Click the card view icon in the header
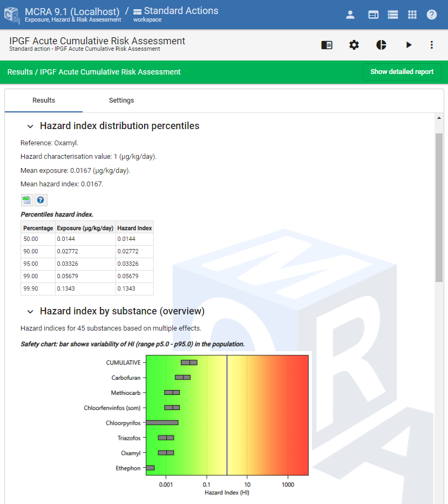The image size is (448, 504). pyautogui.click(x=373, y=15)
